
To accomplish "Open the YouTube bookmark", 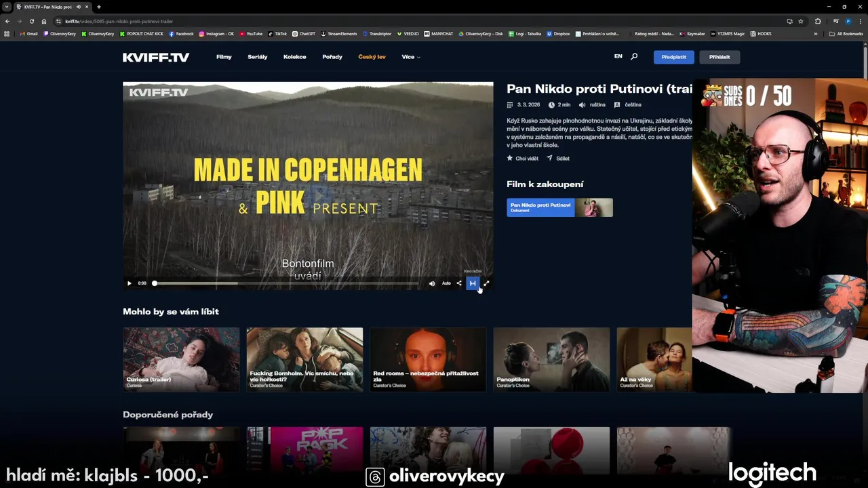I will pos(251,33).
